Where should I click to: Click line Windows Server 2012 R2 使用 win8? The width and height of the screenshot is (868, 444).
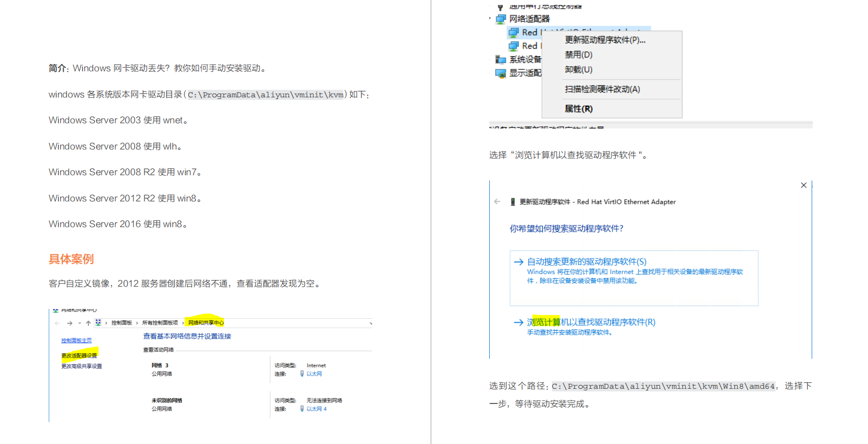(125, 198)
